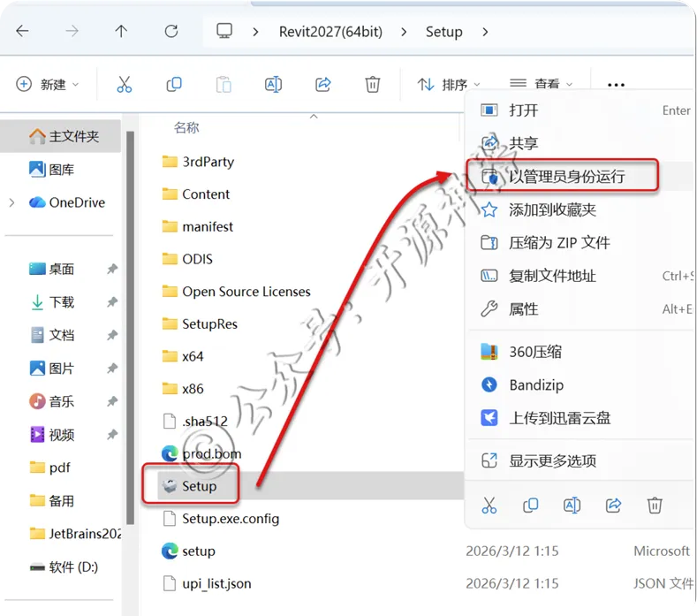
Task: Choose 以管理员身份运行 in context menu
Action: tap(580, 176)
